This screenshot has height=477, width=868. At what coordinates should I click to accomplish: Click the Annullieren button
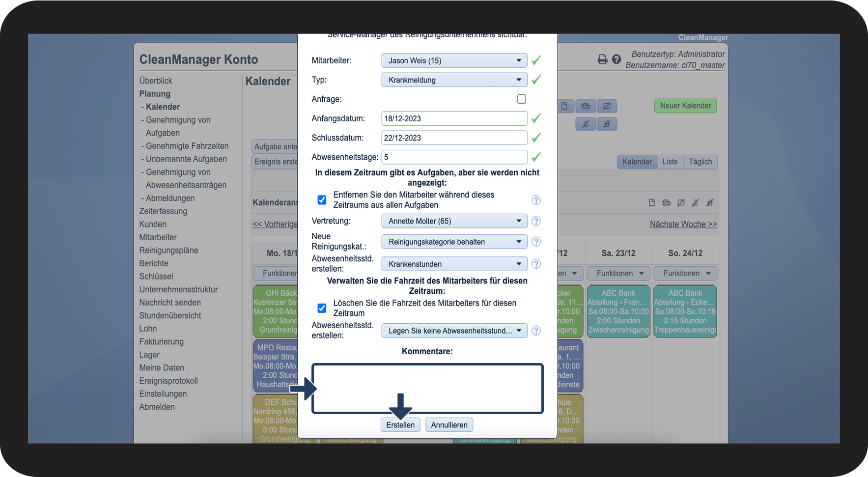pyautogui.click(x=449, y=425)
